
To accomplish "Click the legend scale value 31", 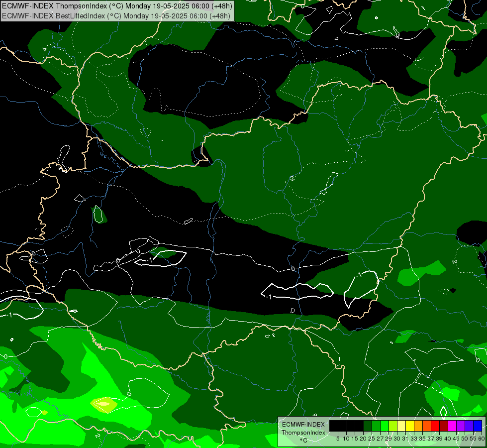I will coord(405,439).
